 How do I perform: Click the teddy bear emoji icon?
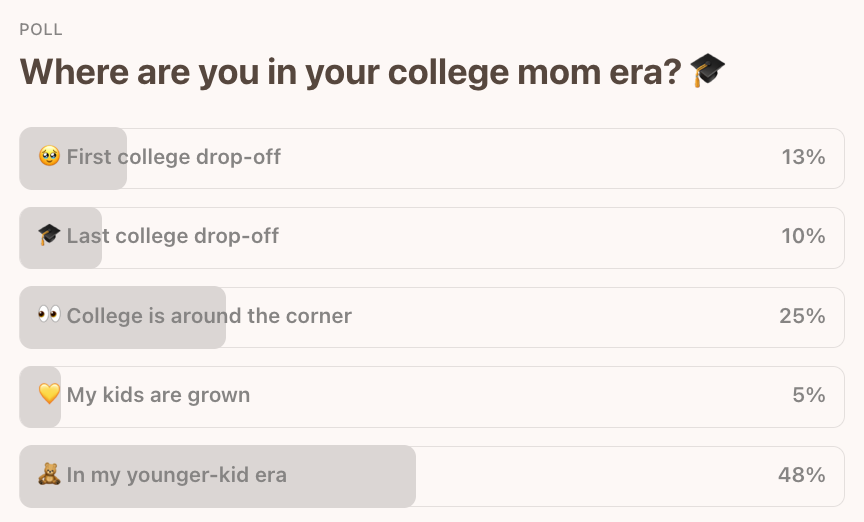tap(49, 474)
